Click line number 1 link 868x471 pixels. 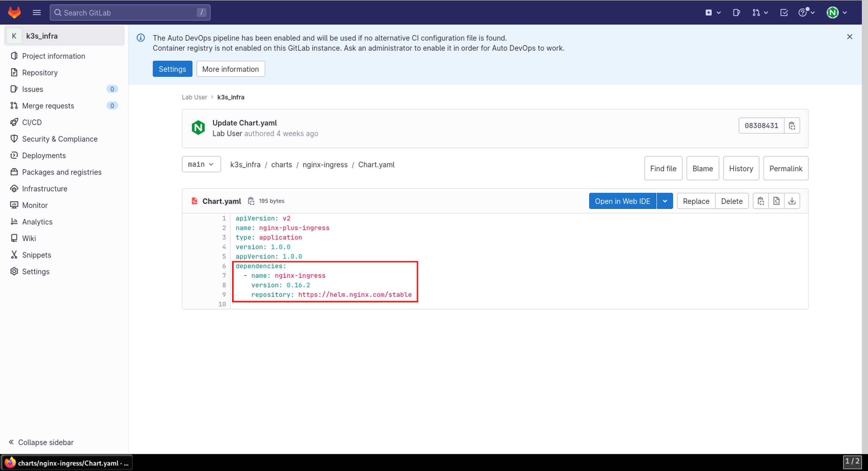pos(224,218)
